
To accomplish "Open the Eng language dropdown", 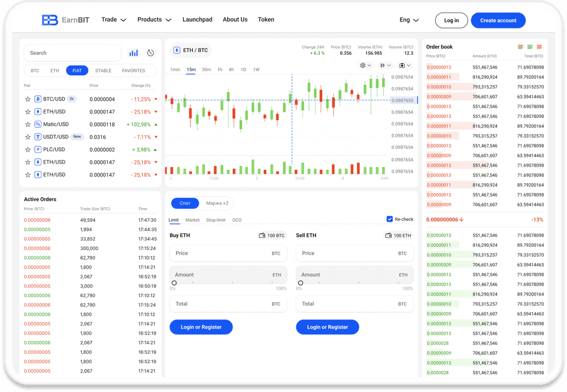I will (409, 20).
